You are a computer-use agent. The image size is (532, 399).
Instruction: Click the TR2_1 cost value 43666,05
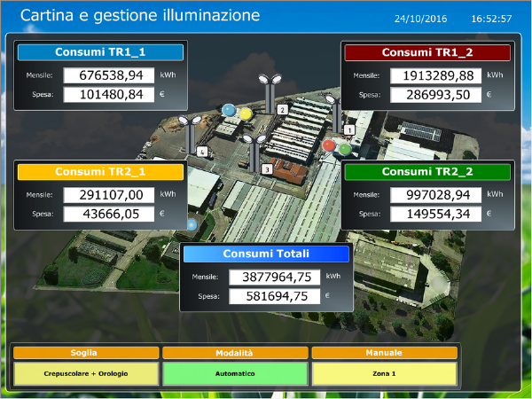coord(109,214)
